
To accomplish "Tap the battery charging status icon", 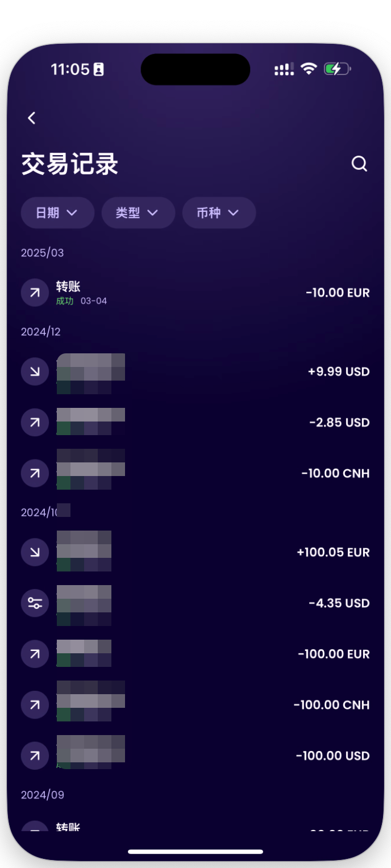I will coord(337,69).
